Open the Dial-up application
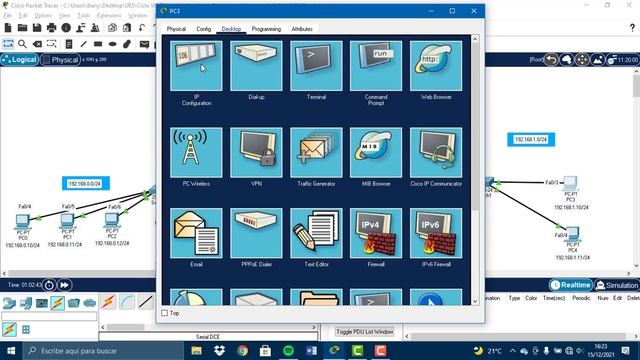 (x=256, y=66)
